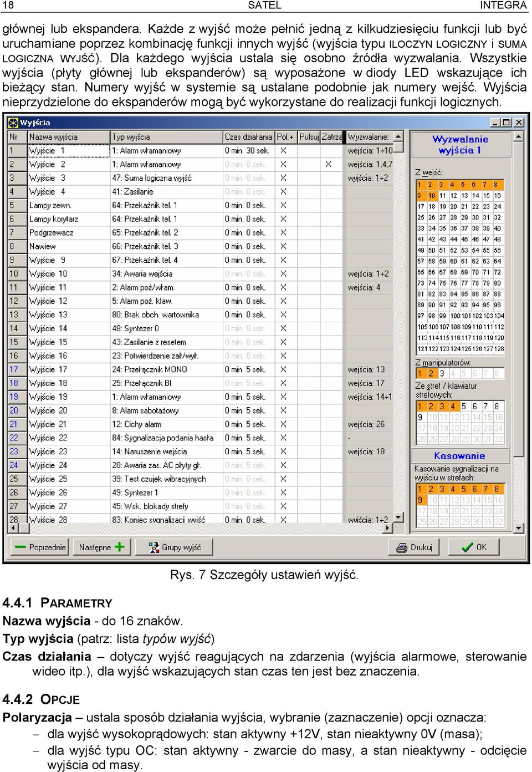Select type cell 12: Cichy alarm
Viewport: 532px width, 772px height.
point(166,424)
